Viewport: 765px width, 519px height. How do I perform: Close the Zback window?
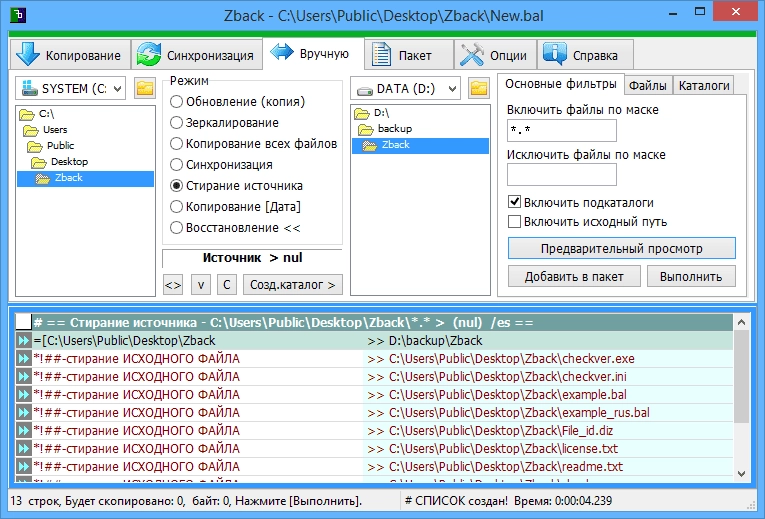tap(736, 12)
